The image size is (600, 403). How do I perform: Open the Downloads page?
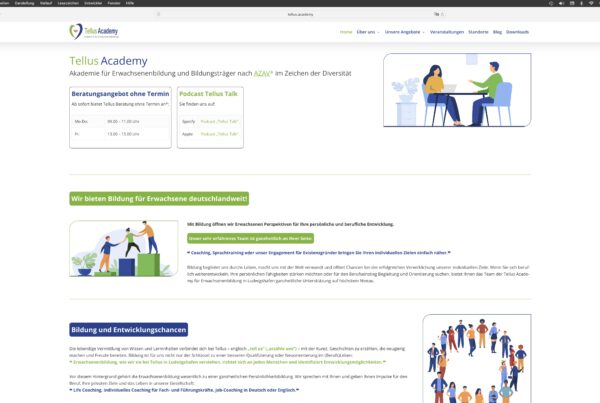(x=517, y=32)
